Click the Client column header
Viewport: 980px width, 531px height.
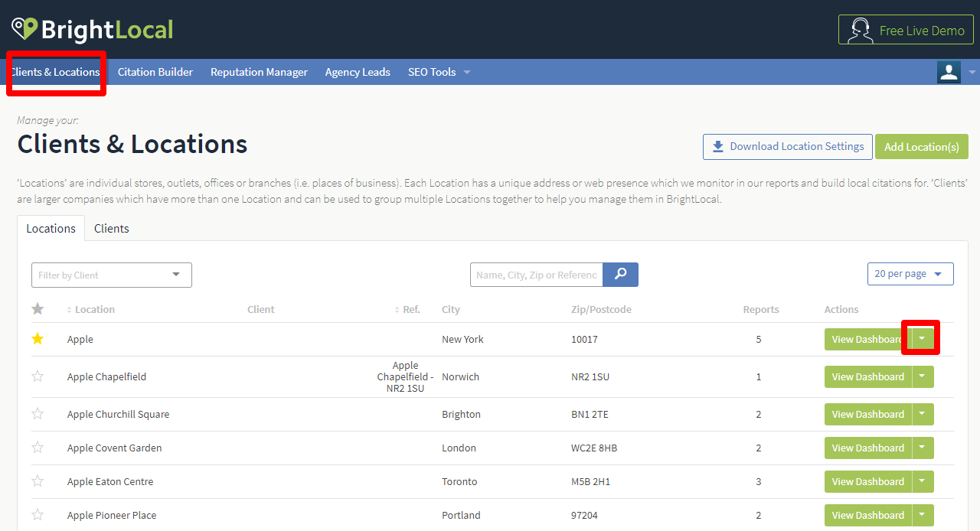[x=261, y=309]
